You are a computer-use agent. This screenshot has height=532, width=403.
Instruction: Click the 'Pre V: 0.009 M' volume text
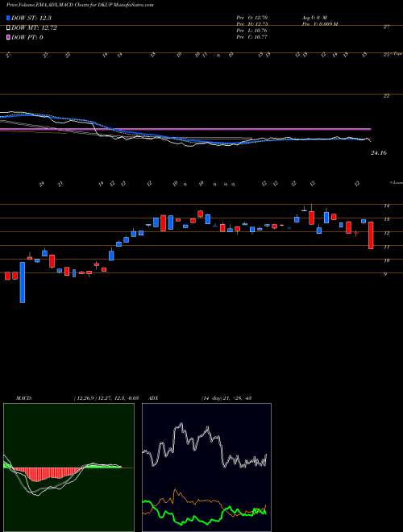[319, 23]
